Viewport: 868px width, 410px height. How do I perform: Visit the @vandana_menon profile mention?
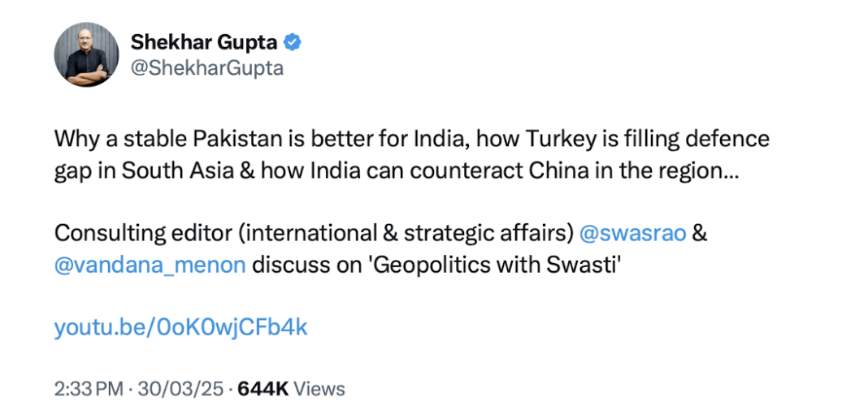click(150, 265)
